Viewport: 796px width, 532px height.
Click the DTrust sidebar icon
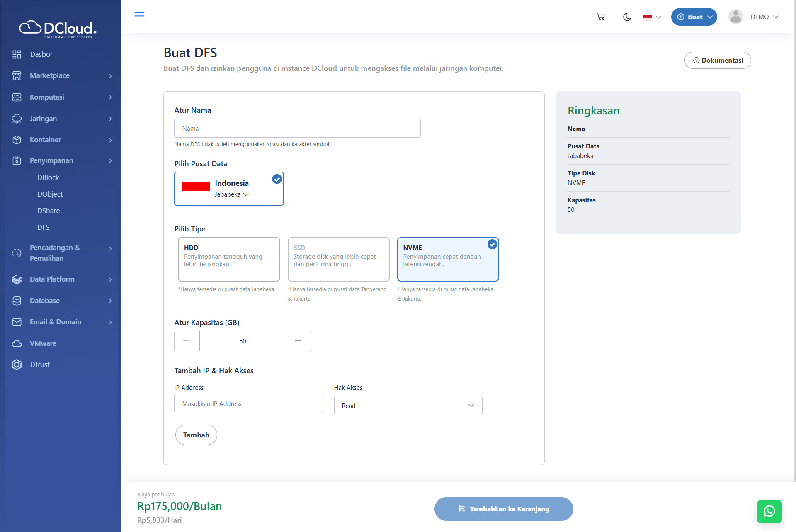click(17, 364)
